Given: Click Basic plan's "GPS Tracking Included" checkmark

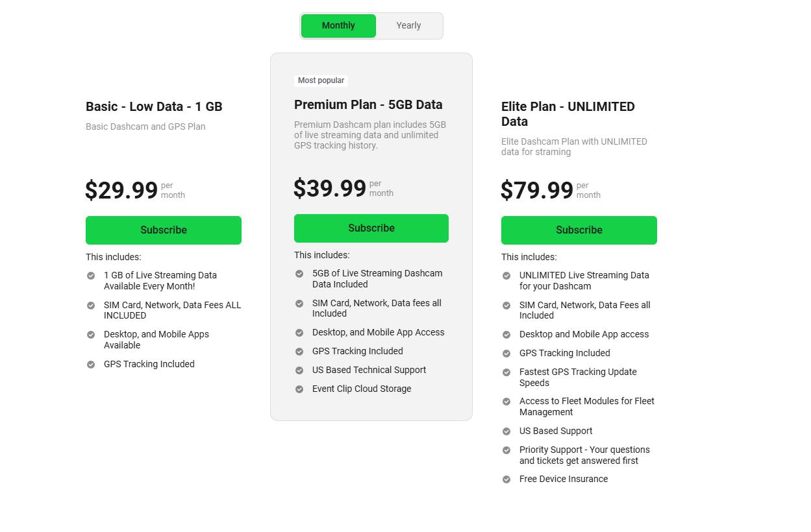Looking at the screenshot, I should tap(91, 364).
